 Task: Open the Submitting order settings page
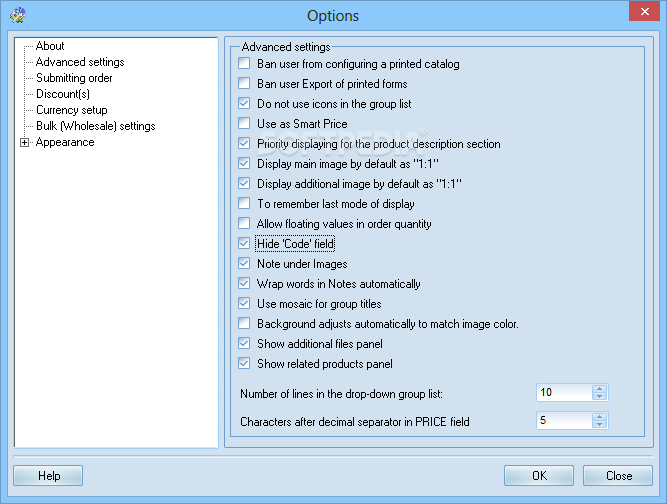[x=74, y=78]
